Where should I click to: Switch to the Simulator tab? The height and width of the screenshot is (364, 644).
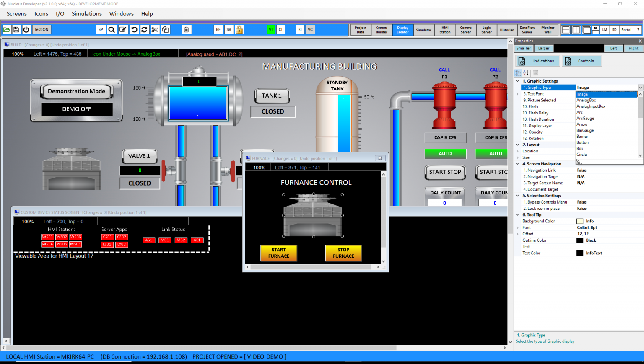pos(424,30)
